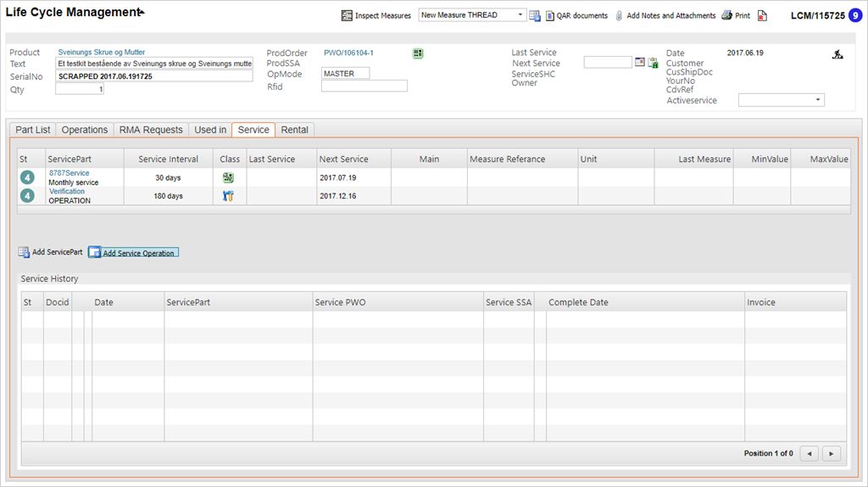Click the red PDF report icon

tap(762, 15)
